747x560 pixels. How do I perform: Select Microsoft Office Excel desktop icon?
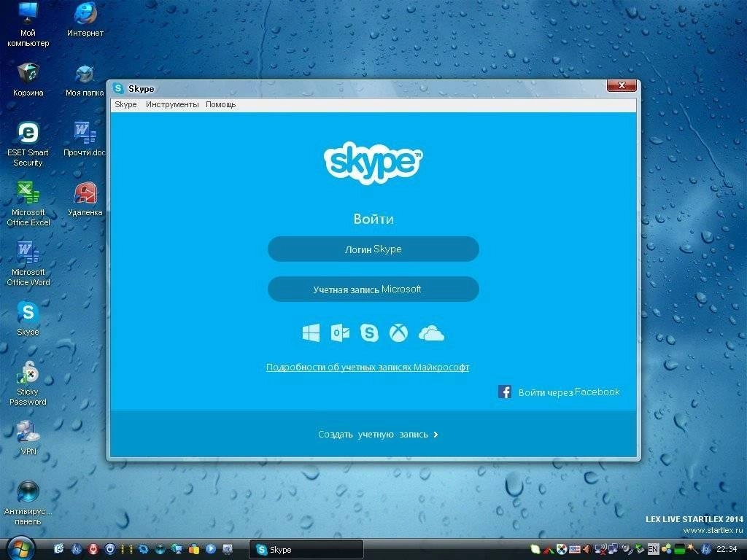(28, 204)
